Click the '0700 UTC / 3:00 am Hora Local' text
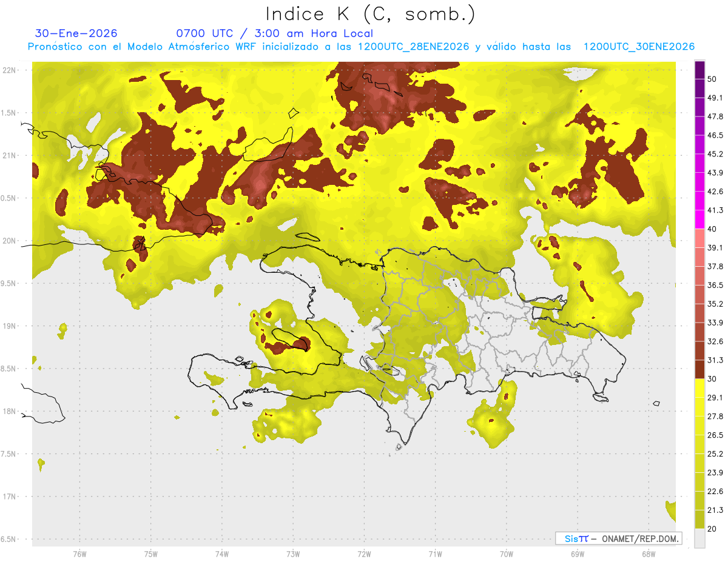Screen dimensions: 728x562 click(x=274, y=33)
